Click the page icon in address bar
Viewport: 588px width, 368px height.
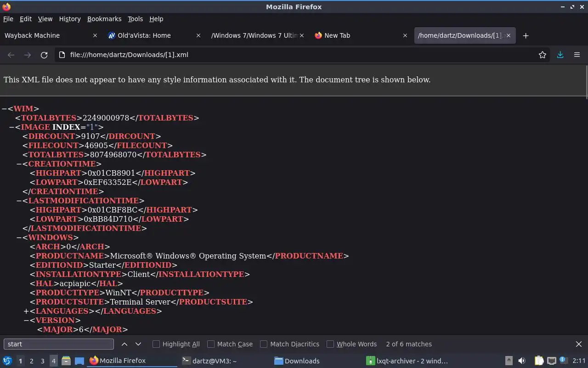(x=62, y=55)
